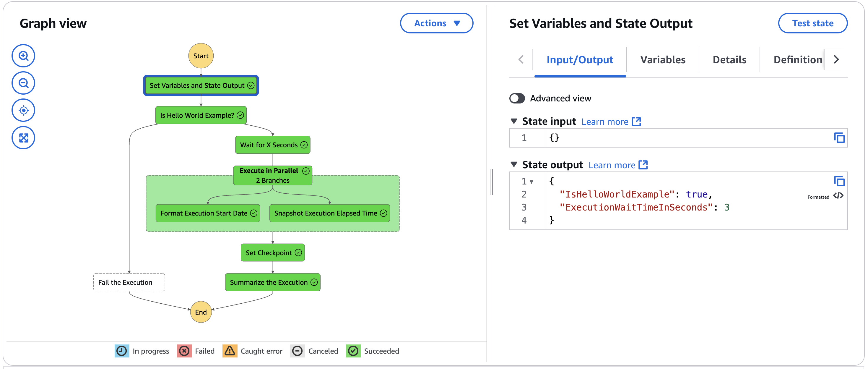
Task: Open the Details tab
Action: (729, 60)
